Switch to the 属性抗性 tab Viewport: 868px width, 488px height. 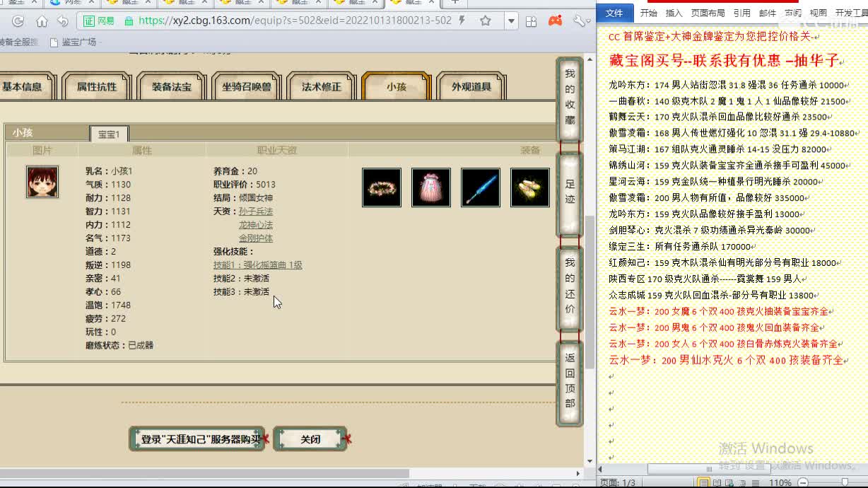(x=97, y=87)
